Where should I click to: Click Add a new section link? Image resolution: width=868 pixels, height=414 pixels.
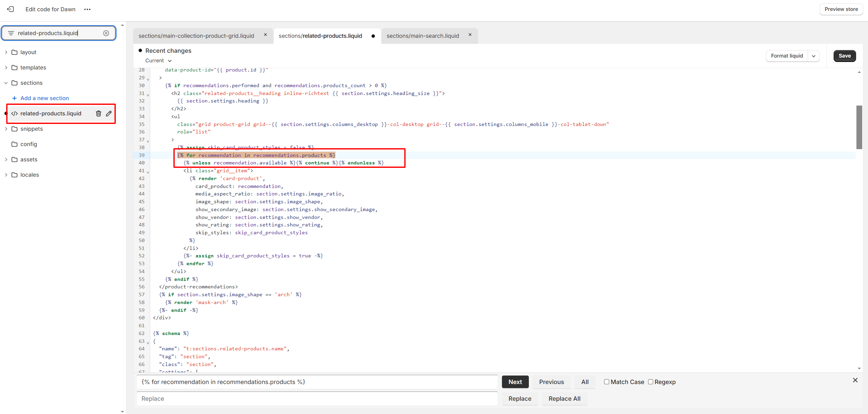click(44, 98)
